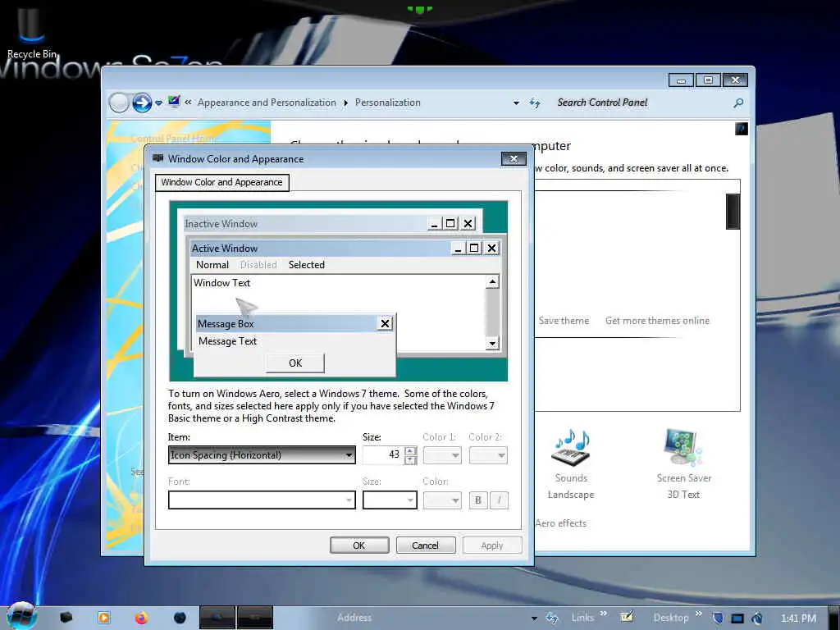Click the Window Color dialog title icon
The height and width of the screenshot is (630, 840).
click(x=157, y=158)
